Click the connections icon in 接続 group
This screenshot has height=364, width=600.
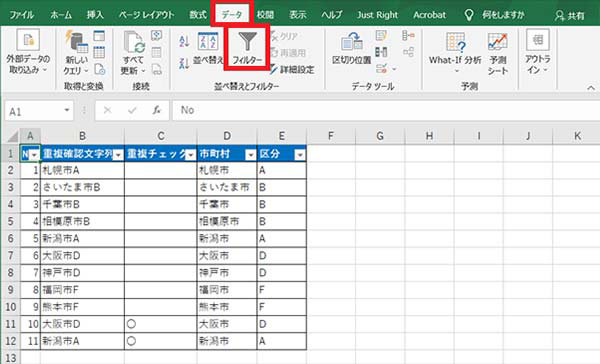tap(157, 36)
